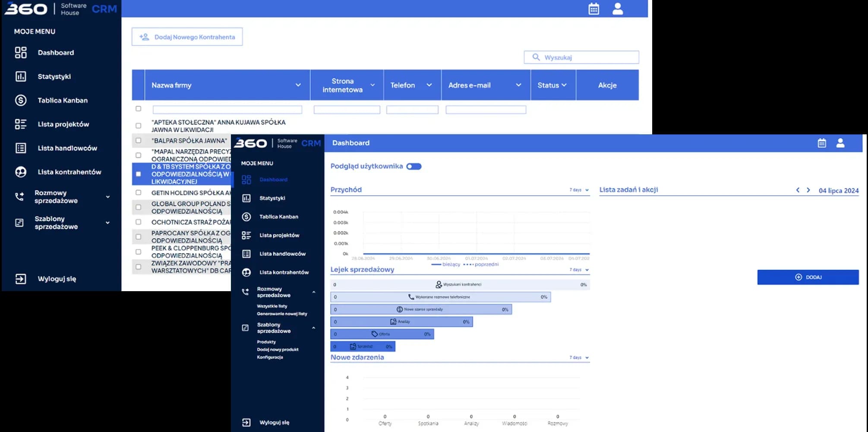Click Analizy funnel stage bar
The height and width of the screenshot is (432, 868).
[x=401, y=322]
